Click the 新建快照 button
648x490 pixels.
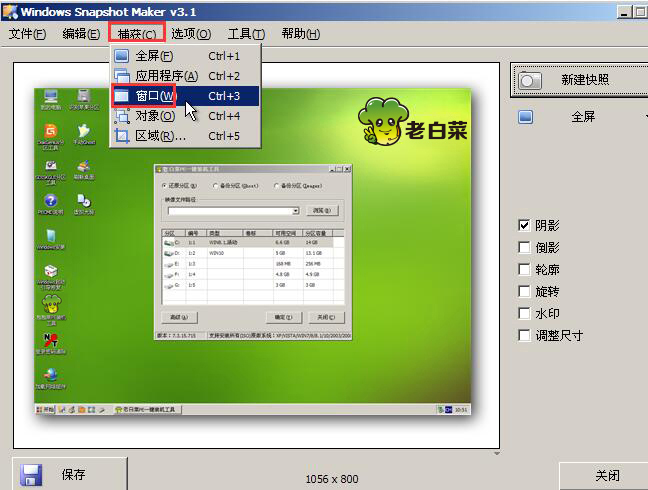(x=579, y=80)
